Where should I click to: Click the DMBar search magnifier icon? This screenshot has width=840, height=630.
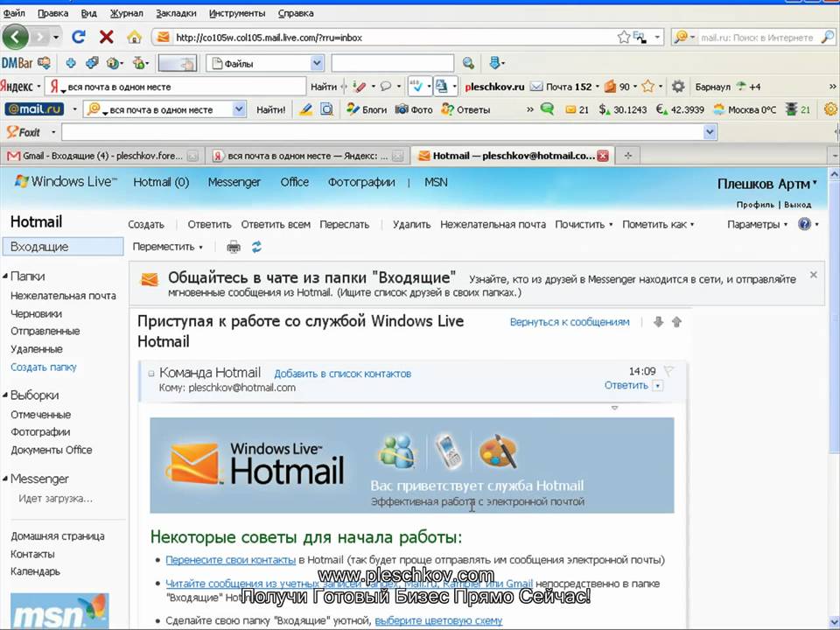pos(468,63)
